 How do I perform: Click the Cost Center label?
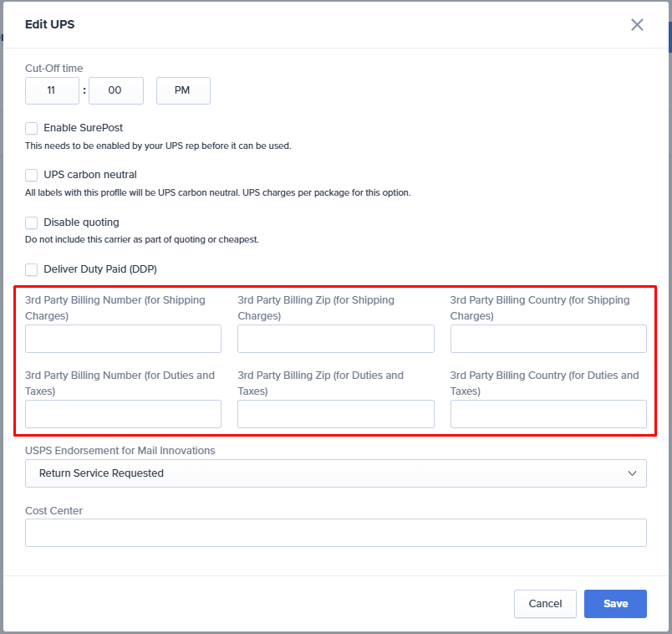coord(53,510)
